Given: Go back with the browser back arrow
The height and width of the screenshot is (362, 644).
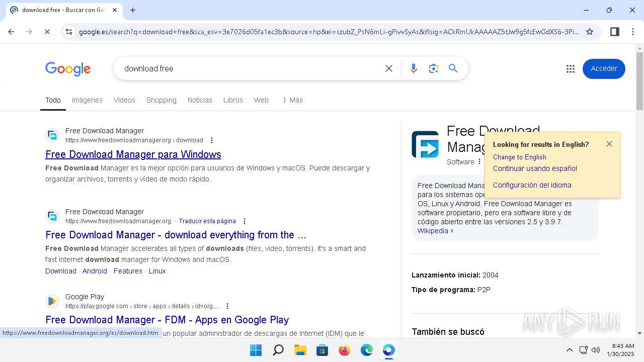Looking at the screenshot, I should pyautogui.click(x=11, y=32).
